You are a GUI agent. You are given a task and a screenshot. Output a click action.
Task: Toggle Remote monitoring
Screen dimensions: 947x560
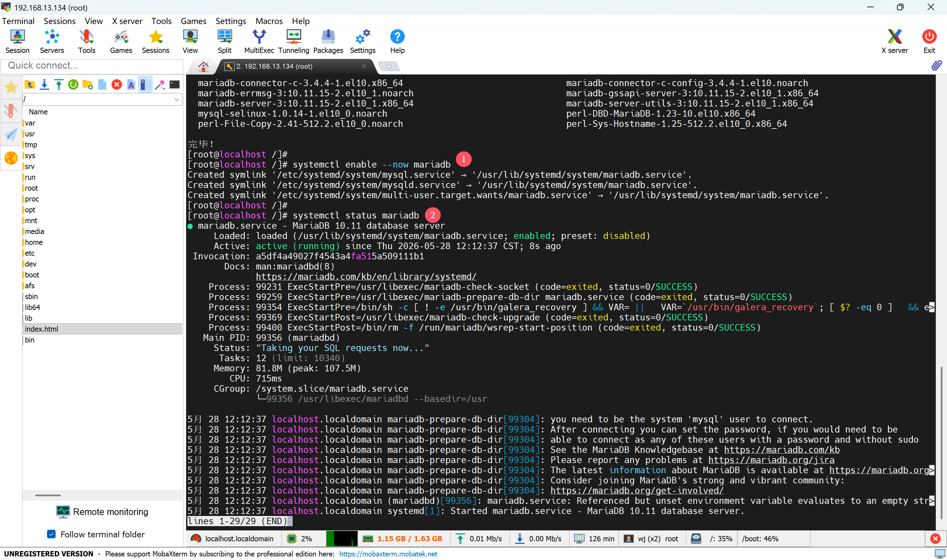(102, 512)
